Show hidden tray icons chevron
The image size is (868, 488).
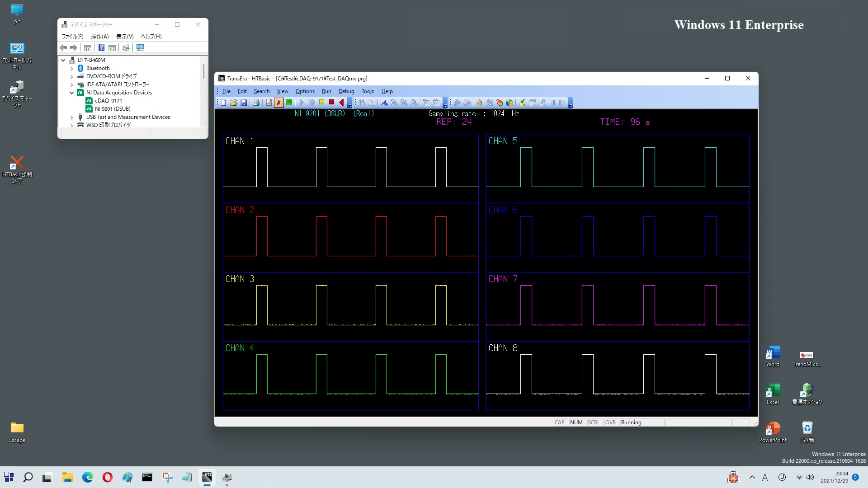[x=752, y=477]
